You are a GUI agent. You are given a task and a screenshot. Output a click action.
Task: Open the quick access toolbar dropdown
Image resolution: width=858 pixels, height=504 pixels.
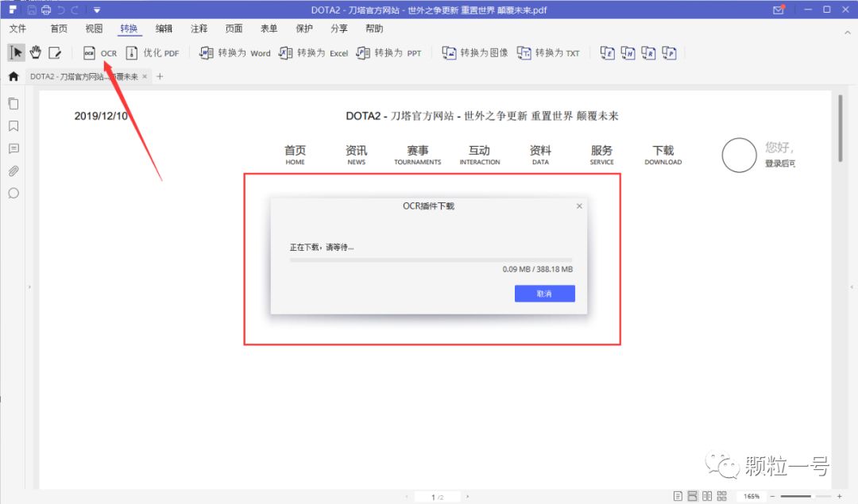(x=97, y=10)
